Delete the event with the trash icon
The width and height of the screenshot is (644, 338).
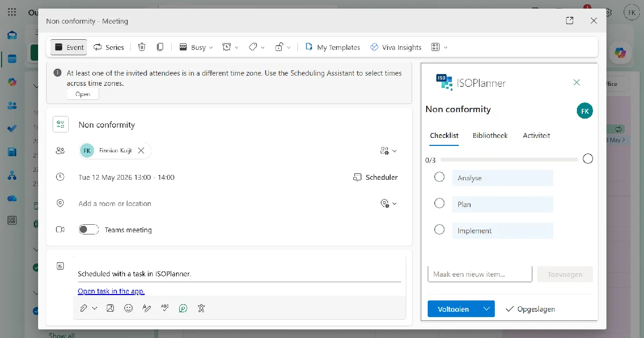[142, 47]
